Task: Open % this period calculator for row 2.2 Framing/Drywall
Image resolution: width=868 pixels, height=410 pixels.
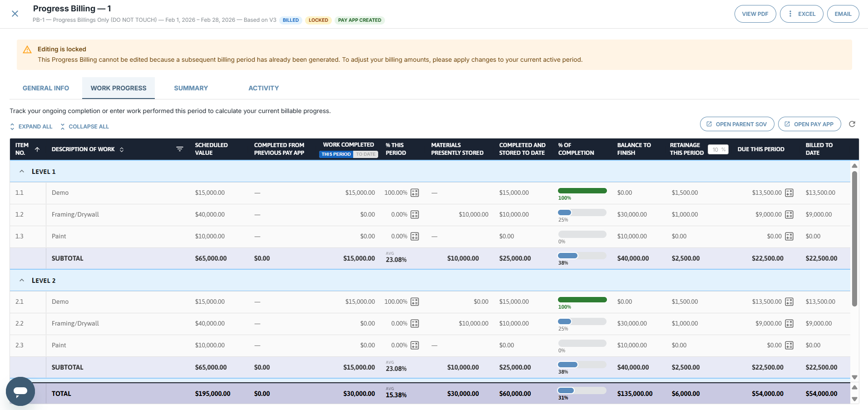Action: (414, 323)
